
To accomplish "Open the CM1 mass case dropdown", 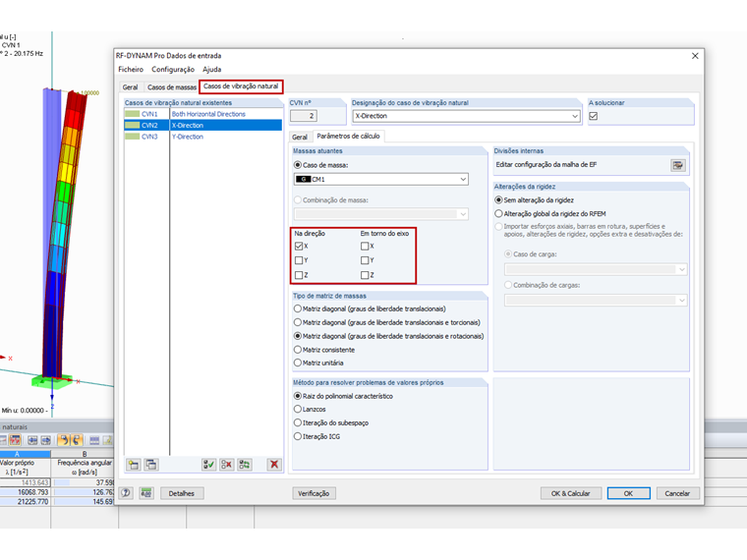I will point(463,179).
